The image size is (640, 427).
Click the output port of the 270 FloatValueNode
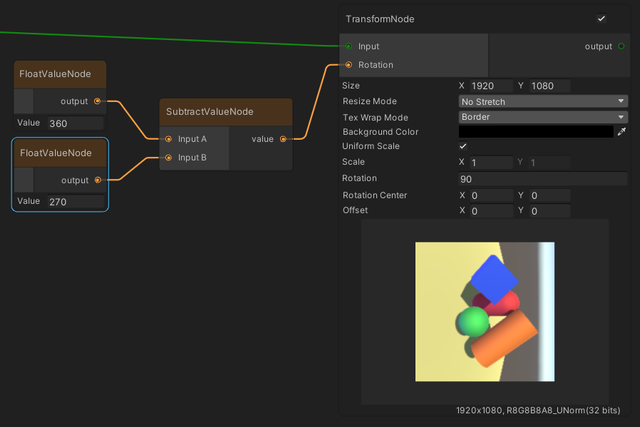(x=97, y=180)
